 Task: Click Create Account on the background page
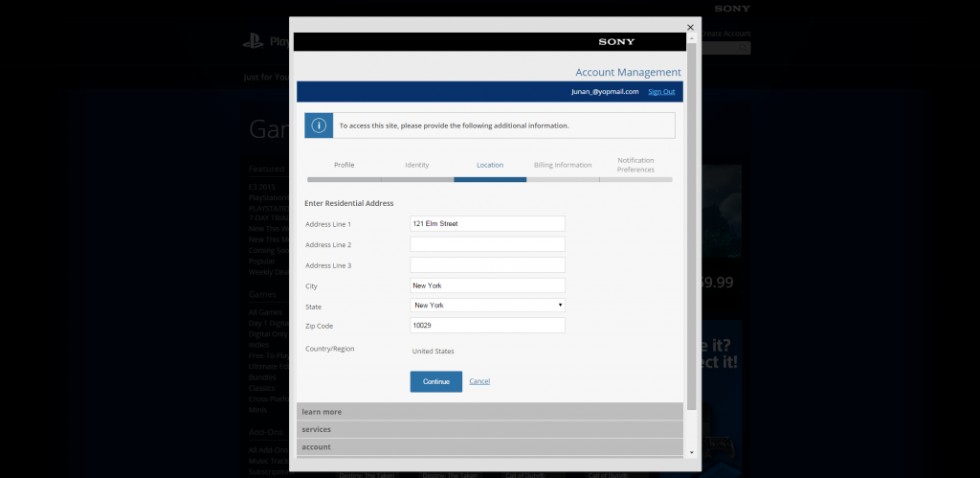(x=726, y=34)
